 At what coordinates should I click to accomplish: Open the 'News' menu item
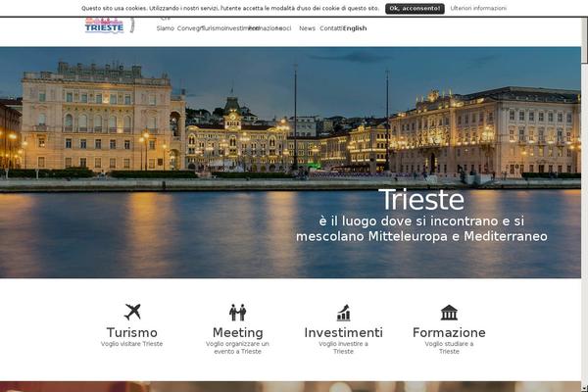307,28
